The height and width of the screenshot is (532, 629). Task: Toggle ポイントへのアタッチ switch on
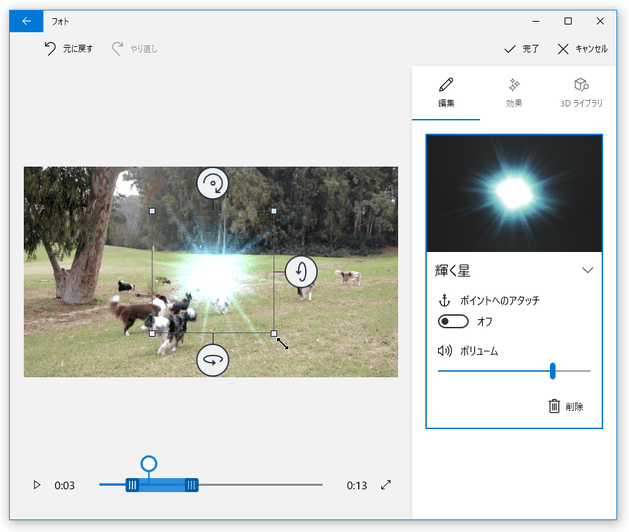click(x=453, y=321)
